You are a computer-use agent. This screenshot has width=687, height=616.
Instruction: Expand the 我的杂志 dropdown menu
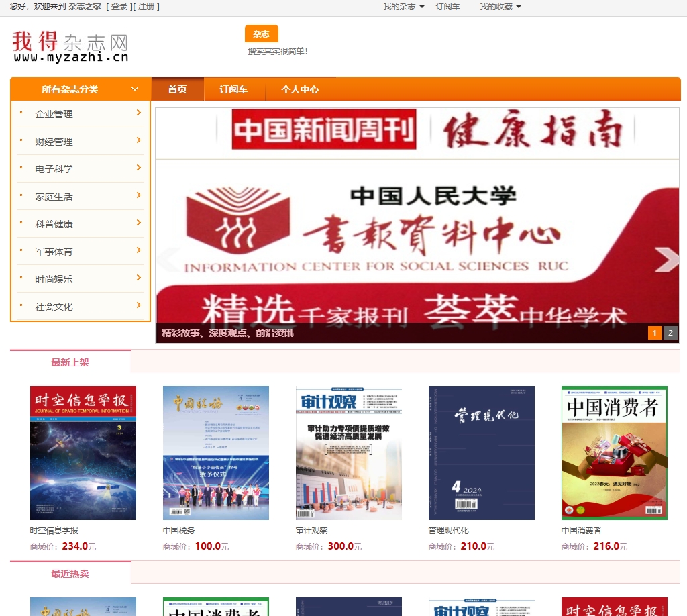[x=403, y=7]
